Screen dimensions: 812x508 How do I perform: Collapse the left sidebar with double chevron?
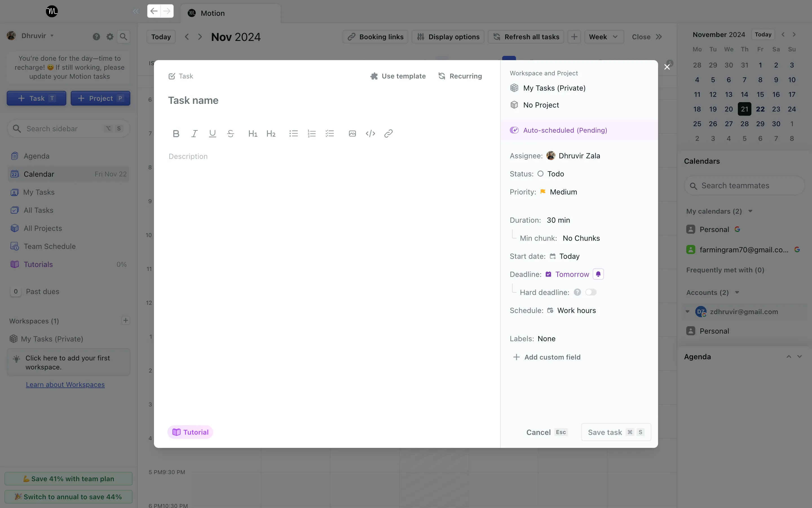[x=136, y=11]
